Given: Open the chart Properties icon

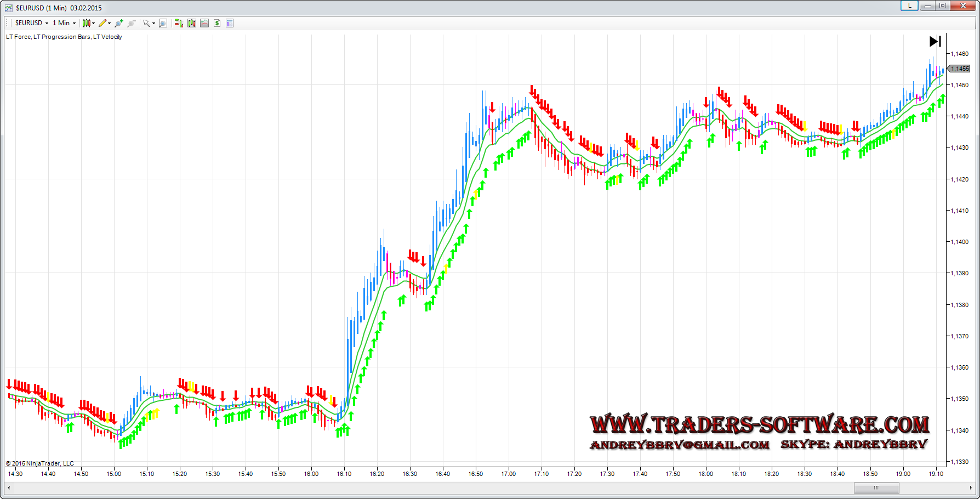Looking at the screenshot, I should [x=230, y=23].
